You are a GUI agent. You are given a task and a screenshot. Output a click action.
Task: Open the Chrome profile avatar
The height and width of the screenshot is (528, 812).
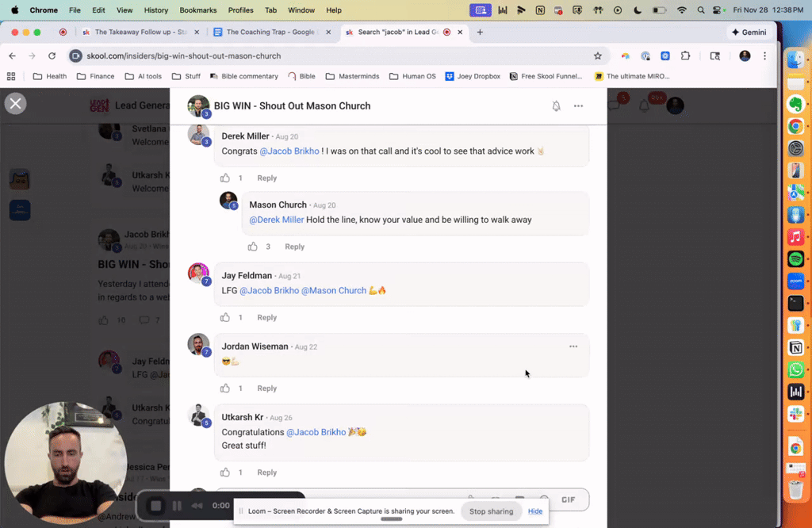click(x=745, y=56)
